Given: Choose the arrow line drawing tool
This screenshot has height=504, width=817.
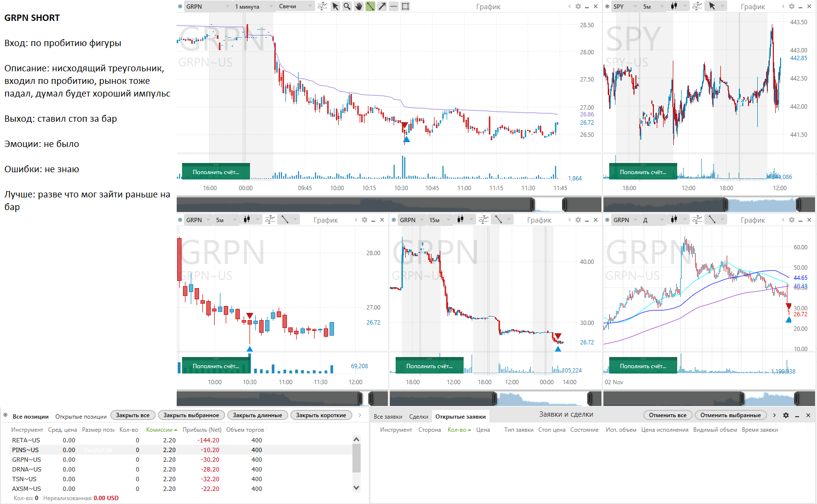Looking at the screenshot, I should [x=382, y=6].
